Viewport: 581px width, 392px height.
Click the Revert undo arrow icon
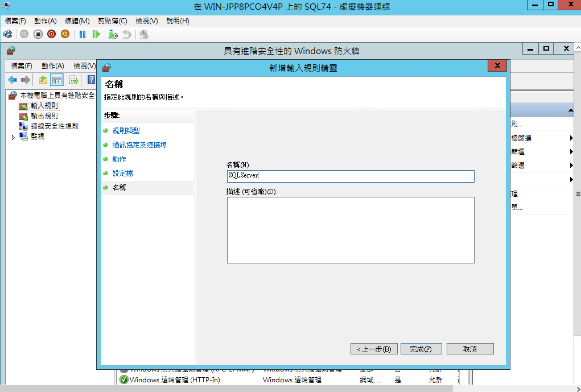[x=127, y=35]
